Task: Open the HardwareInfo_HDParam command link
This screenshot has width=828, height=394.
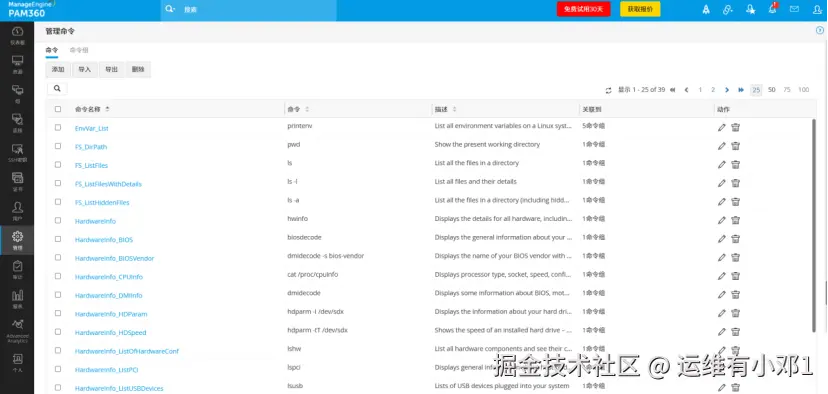Action: [x=111, y=314]
